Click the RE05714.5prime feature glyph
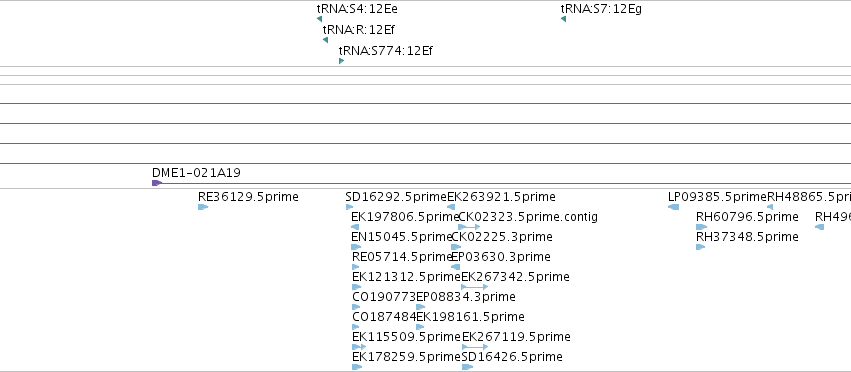The image size is (851, 372). (x=355, y=267)
